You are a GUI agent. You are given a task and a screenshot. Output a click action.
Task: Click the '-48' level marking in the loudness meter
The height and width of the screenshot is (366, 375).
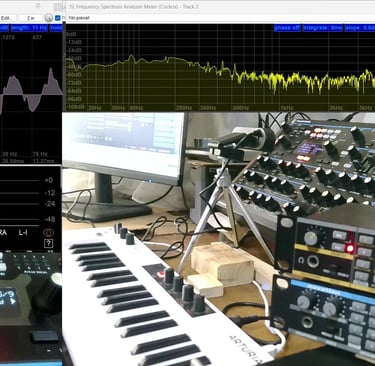(50, 219)
